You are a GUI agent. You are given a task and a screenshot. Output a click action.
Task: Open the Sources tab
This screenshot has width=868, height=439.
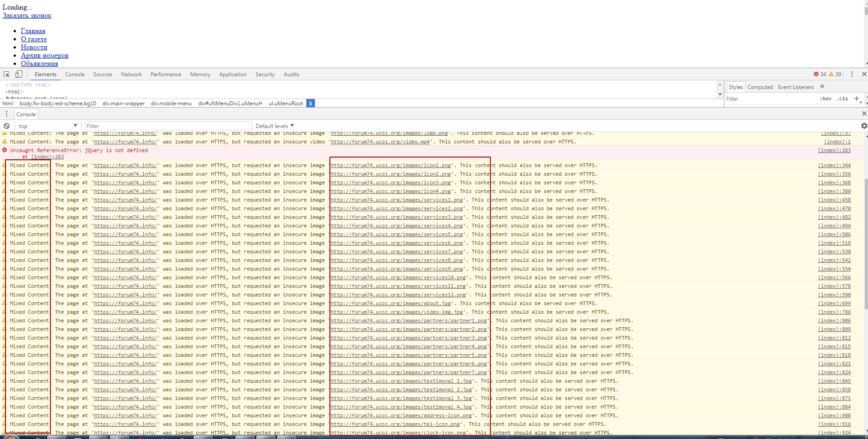103,74
